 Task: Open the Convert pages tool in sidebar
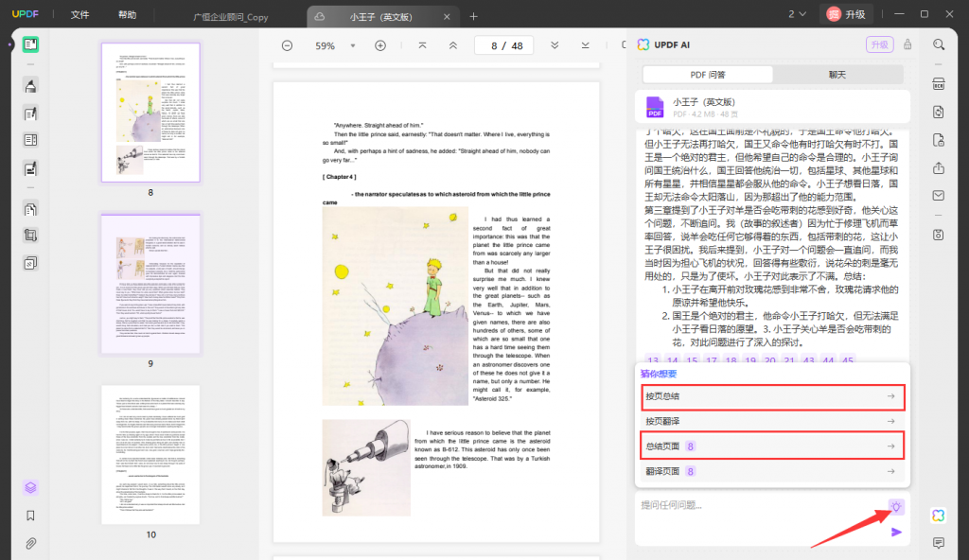(30, 209)
